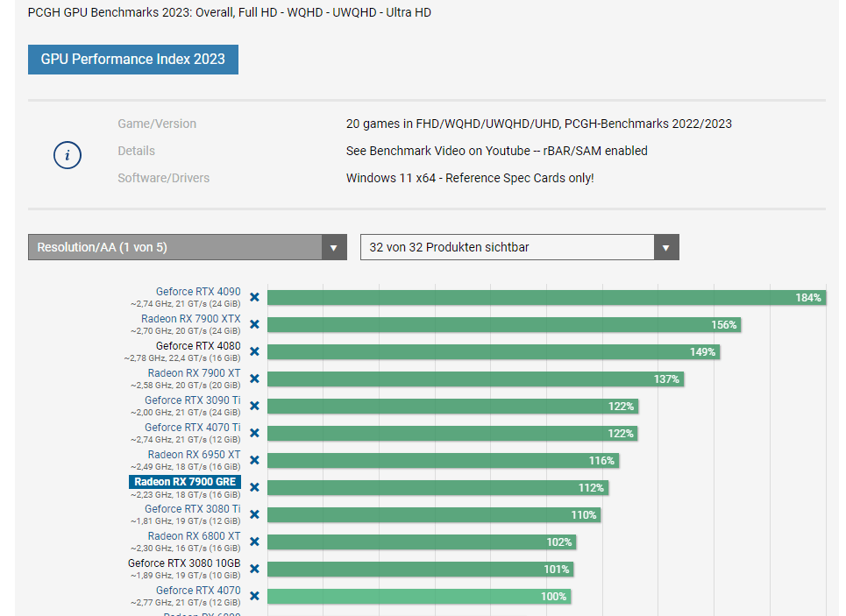Viewport: 846px width, 616px height.
Task: Click the Details label
Action: click(137, 151)
